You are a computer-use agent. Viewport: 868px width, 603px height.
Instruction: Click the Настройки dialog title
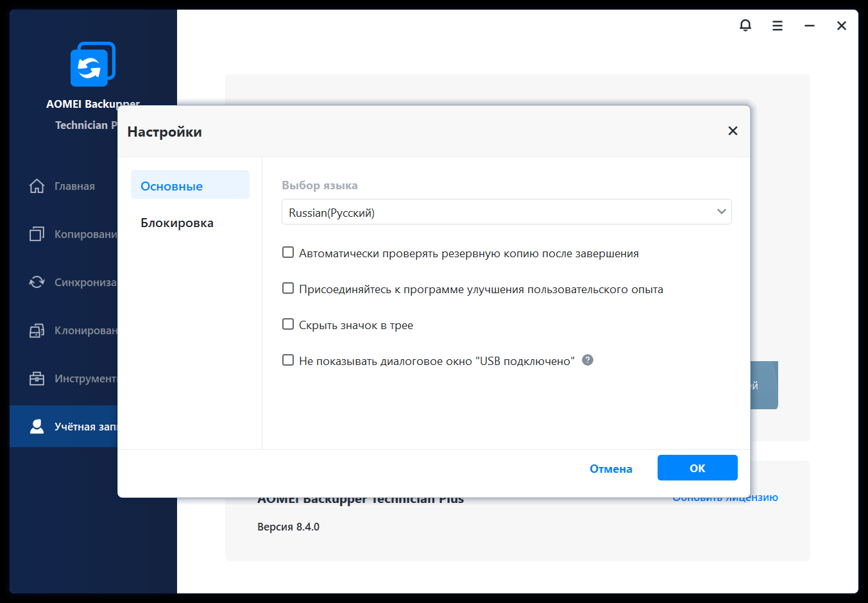[x=164, y=132]
